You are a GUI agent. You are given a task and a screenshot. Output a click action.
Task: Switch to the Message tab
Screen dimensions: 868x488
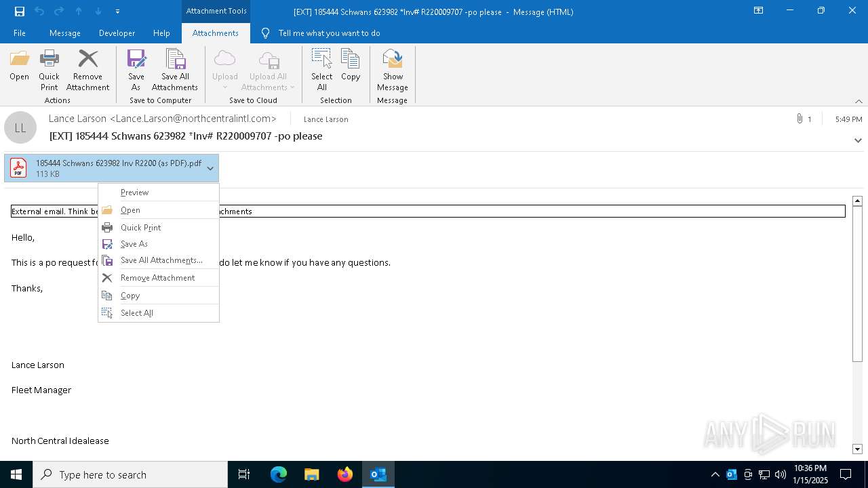65,33
